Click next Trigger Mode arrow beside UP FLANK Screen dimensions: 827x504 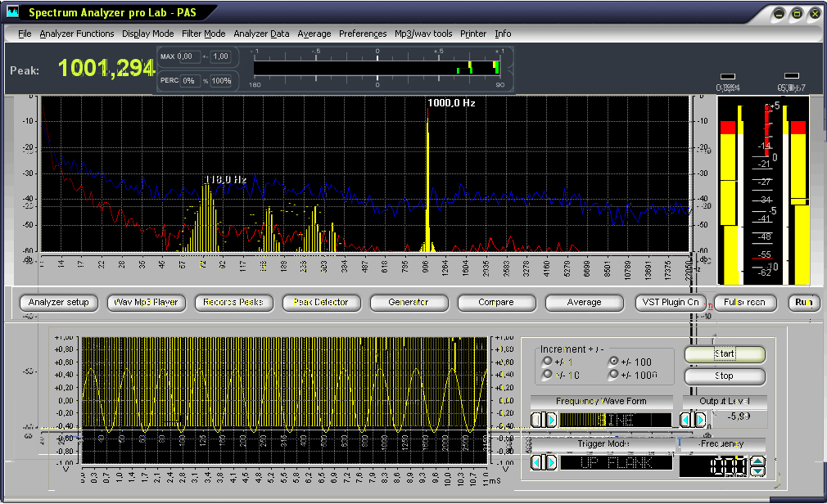pyautogui.click(x=551, y=462)
